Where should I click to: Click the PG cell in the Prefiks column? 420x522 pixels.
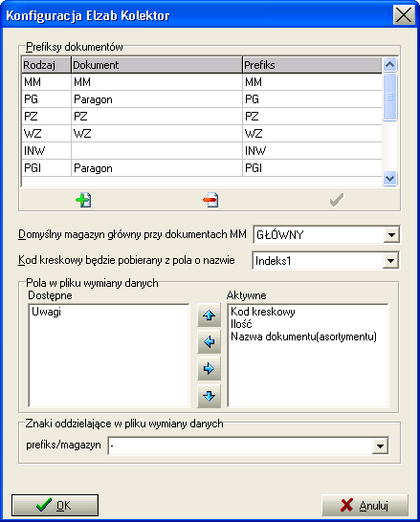pyautogui.click(x=313, y=99)
